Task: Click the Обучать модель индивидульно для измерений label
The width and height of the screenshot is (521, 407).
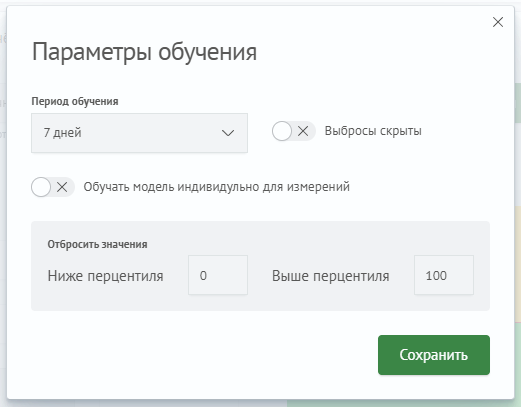Action: coord(216,187)
